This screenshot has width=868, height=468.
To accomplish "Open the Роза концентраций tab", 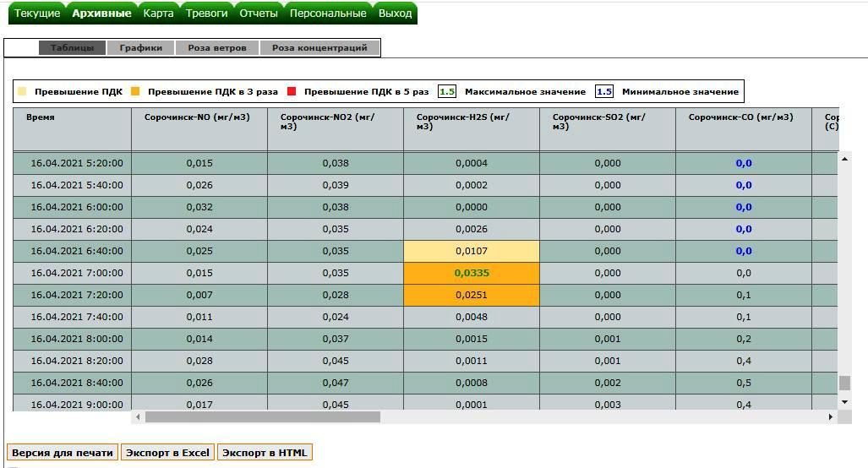I will pyautogui.click(x=319, y=48).
